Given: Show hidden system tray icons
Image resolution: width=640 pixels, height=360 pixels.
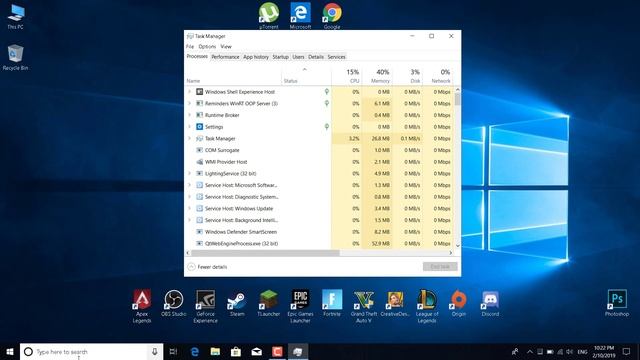Looking at the screenshot, I should (530, 351).
